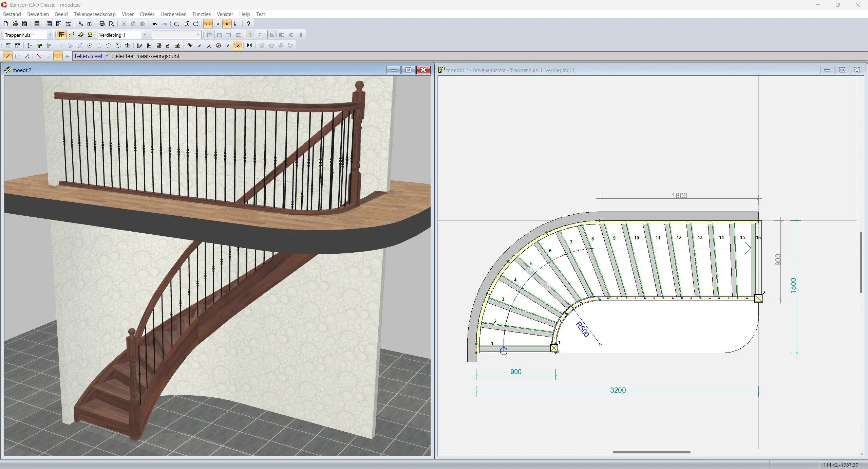Select the circle drawing tool
Viewport: 868px width, 469px height.
tap(90, 46)
